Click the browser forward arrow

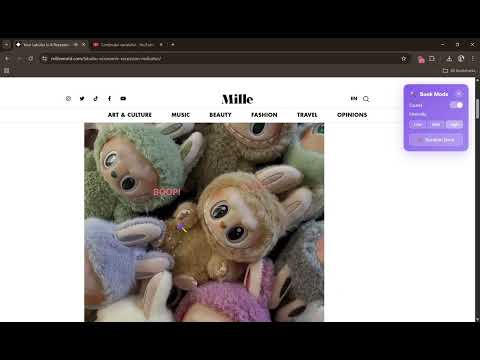(19, 59)
